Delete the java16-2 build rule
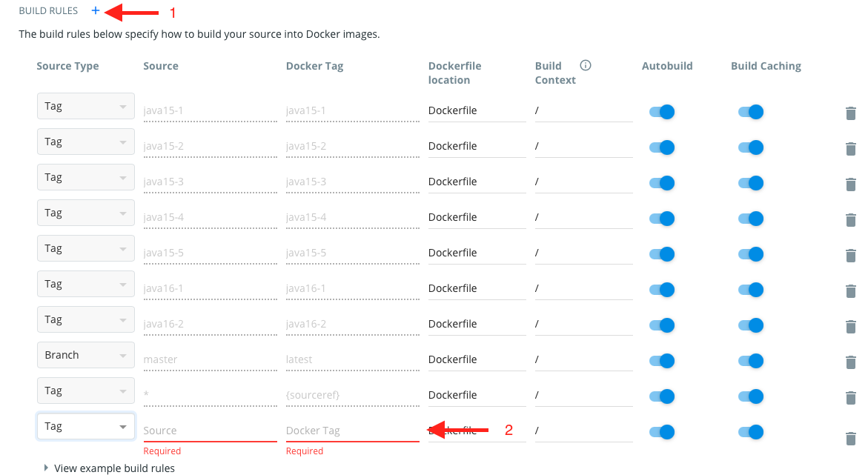Image resolution: width=868 pixels, height=475 pixels. [850, 327]
